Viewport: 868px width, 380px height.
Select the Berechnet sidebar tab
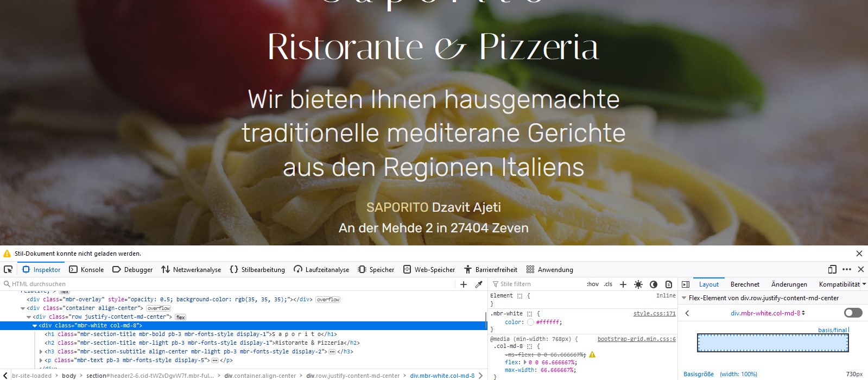click(745, 284)
